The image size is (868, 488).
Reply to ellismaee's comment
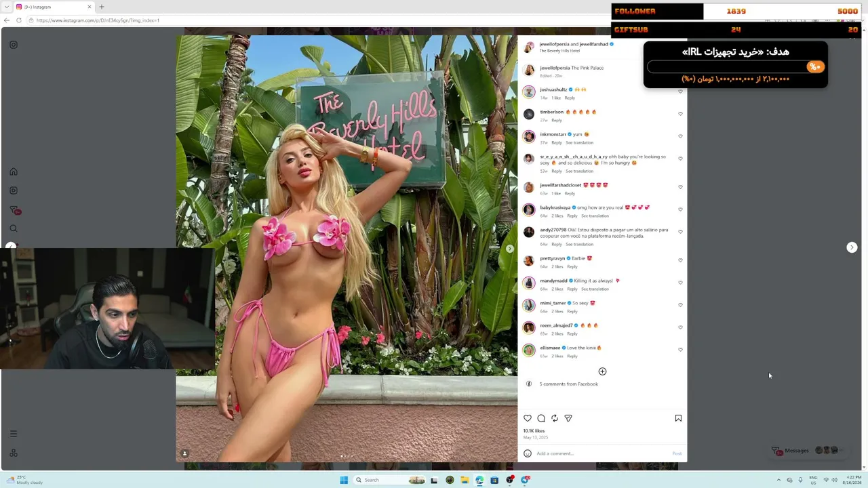click(x=572, y=356)
